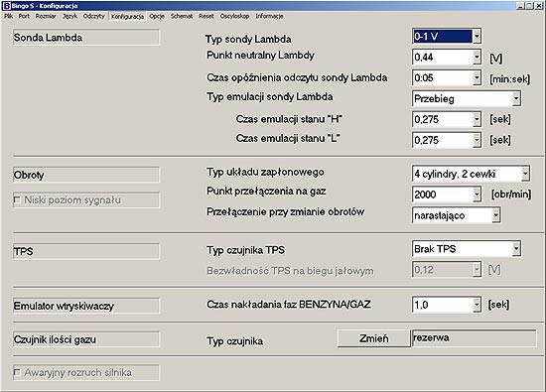Expand Typ układu zapłonowego combo box
546x392 pixels.
click(x=525, y=174)
